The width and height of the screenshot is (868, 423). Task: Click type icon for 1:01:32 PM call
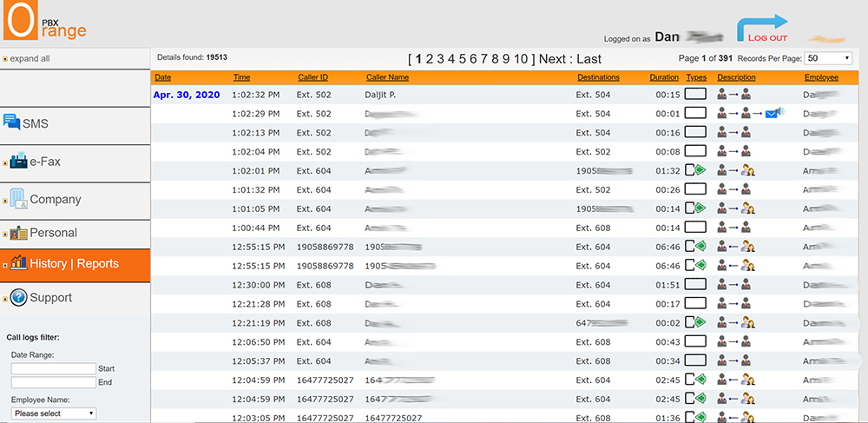[695, 188]
